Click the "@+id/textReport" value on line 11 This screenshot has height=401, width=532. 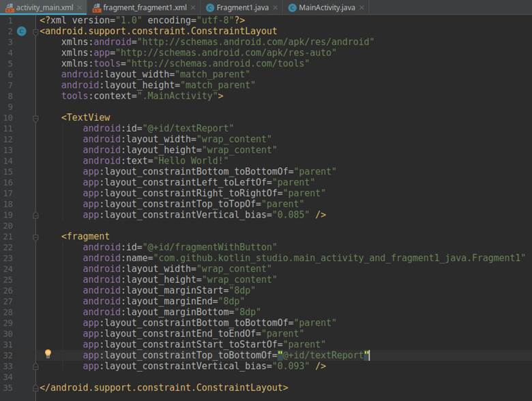(x=188, y=129)
